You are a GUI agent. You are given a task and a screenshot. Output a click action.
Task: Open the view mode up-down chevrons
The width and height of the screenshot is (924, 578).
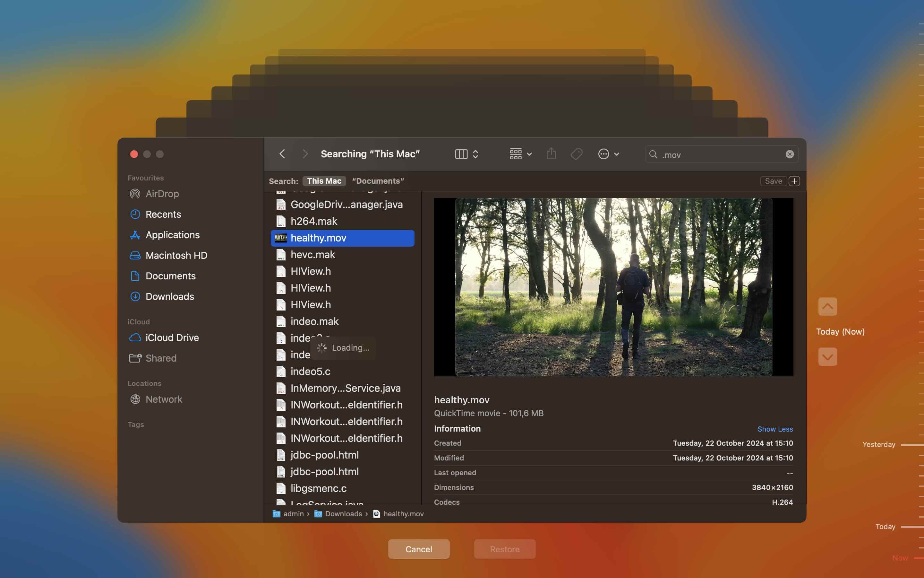coord(475,154)
